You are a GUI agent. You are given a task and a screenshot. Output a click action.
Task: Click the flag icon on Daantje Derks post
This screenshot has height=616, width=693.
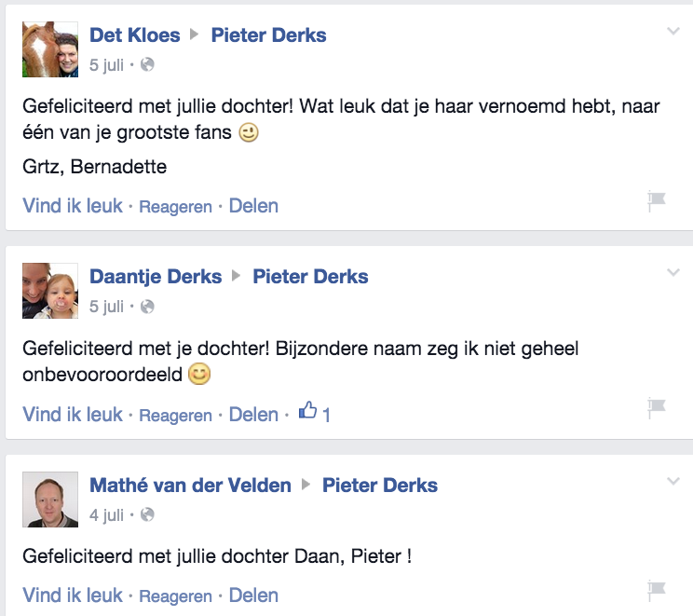657,408
